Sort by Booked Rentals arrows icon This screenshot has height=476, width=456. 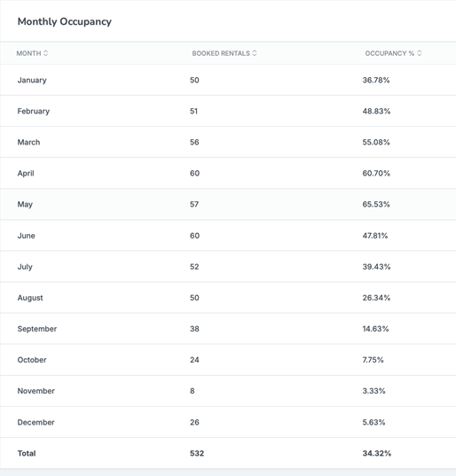pyautogui.click(x=255, y=53)
